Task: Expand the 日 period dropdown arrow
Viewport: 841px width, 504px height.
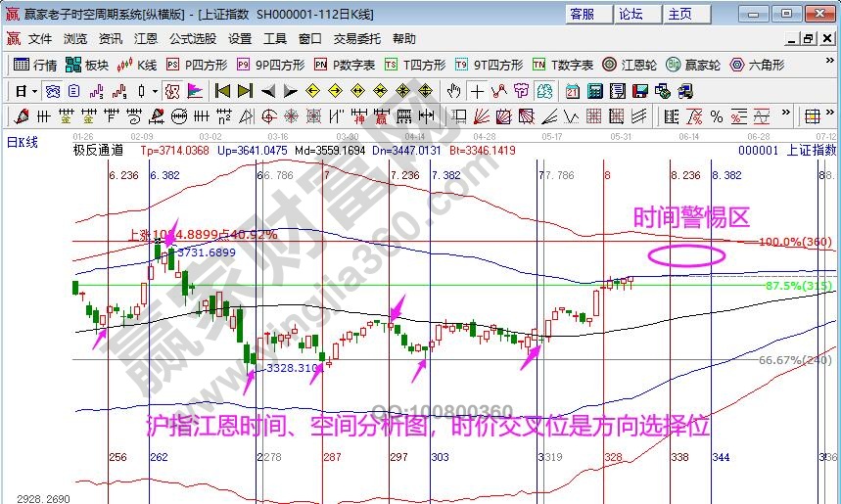Action: point(34,91)
